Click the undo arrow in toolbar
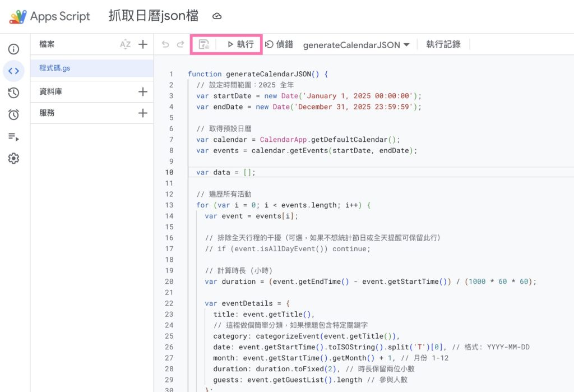 tap(165, 44)
